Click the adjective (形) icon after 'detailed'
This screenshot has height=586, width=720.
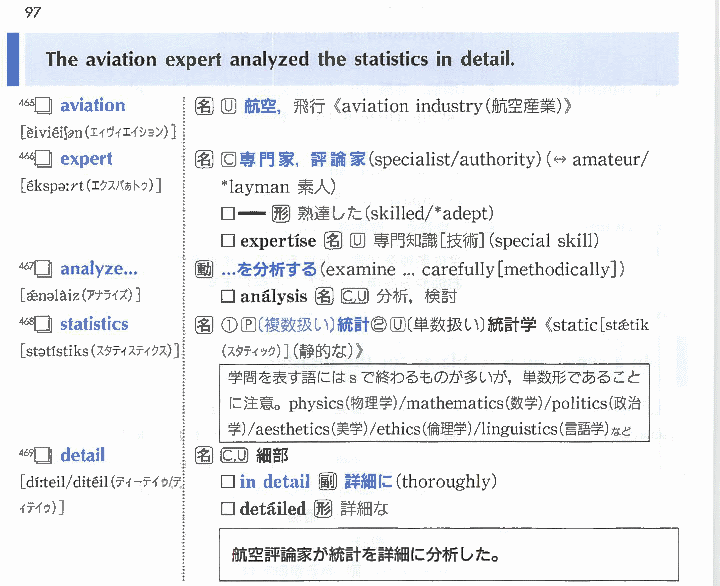click(x=322, y=509)
